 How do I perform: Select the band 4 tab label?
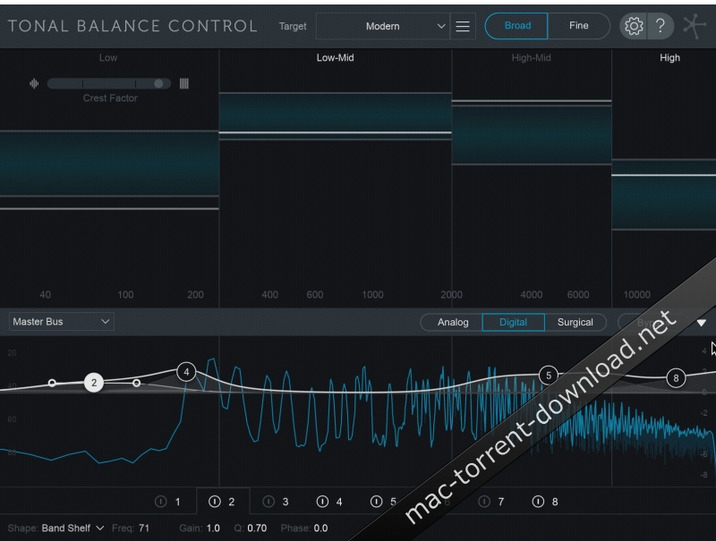coord(339,502)
